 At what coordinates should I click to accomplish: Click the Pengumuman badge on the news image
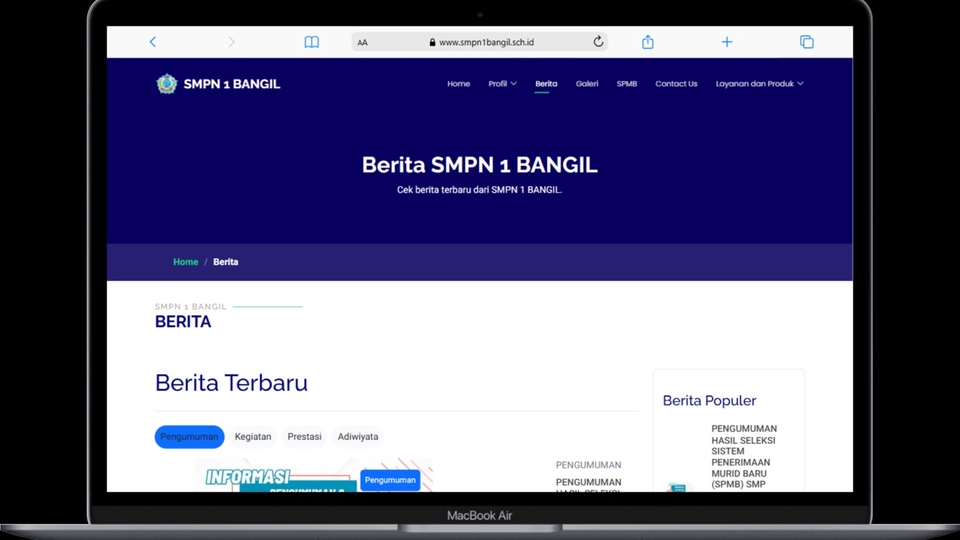click(x=390, y=480)
